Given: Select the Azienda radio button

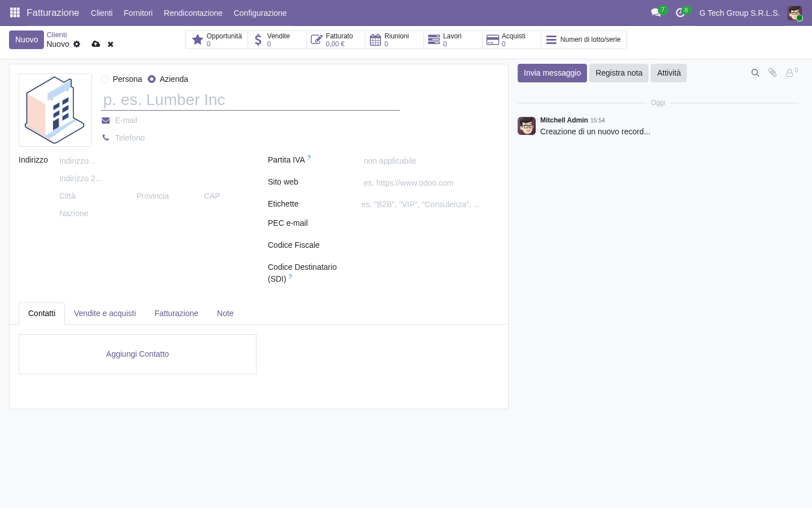Looking at the screenshot, I should (x=152, y=79).
